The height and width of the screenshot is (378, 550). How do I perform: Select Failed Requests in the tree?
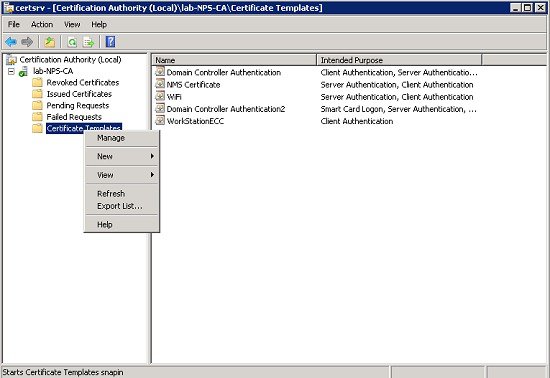(74, 117)
